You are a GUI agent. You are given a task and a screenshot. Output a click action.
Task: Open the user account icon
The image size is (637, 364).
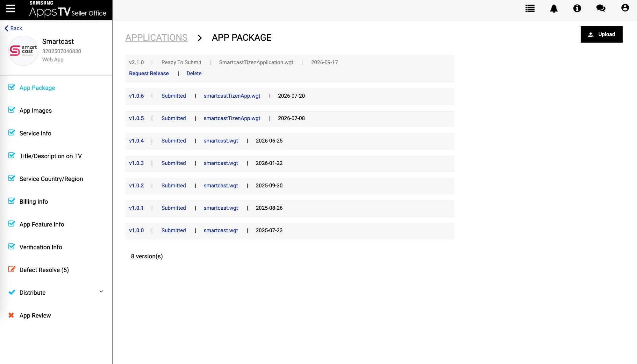tap(625, 8)
